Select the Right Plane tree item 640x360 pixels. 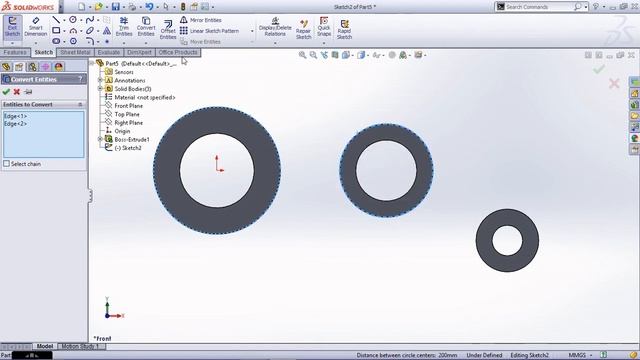124,122
